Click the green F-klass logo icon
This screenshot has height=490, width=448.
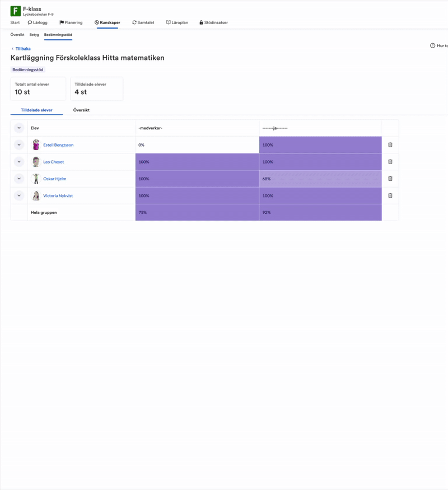[x=16, y=11]
